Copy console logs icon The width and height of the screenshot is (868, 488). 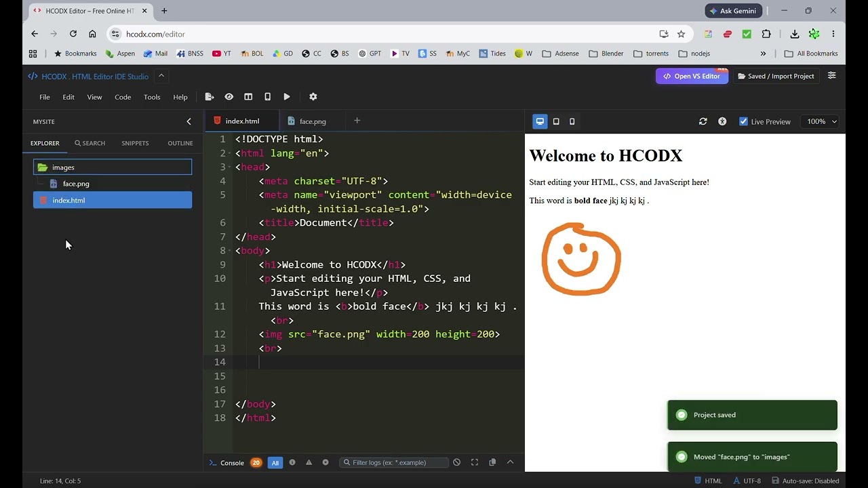click(492, 462)
